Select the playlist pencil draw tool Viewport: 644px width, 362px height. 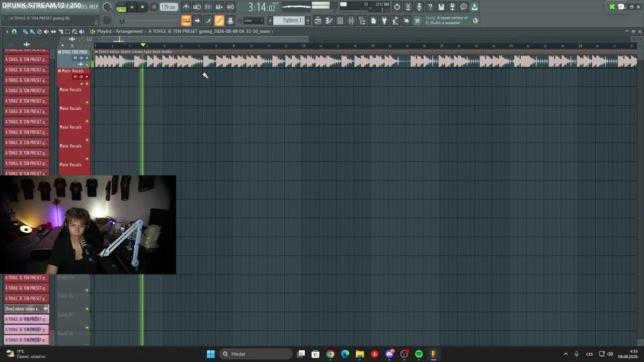coord(25,32)
